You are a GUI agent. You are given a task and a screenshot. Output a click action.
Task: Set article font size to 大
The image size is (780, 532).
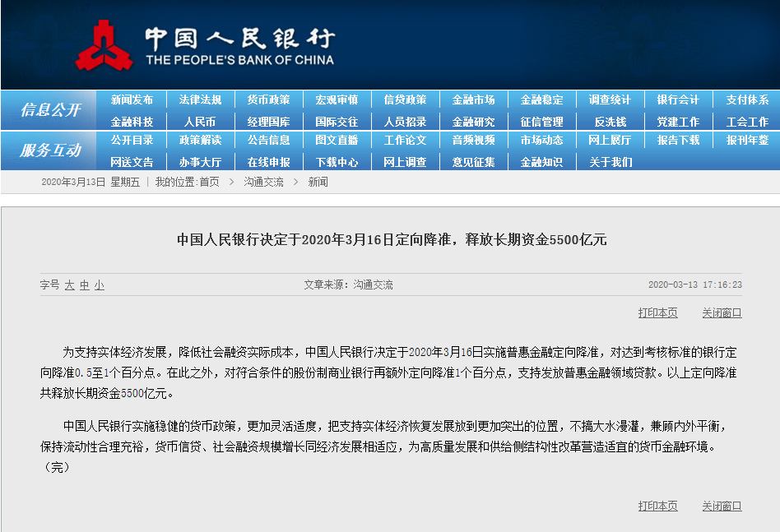coord(68,284)
